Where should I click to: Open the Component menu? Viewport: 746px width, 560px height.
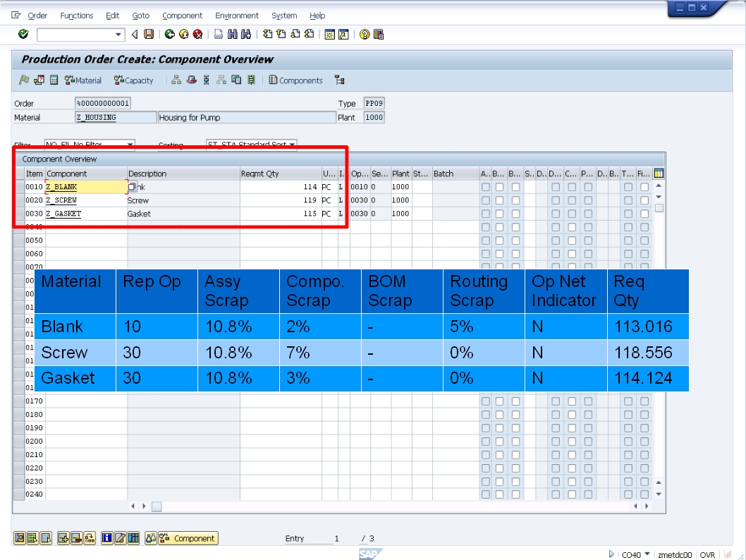point(182,15)
